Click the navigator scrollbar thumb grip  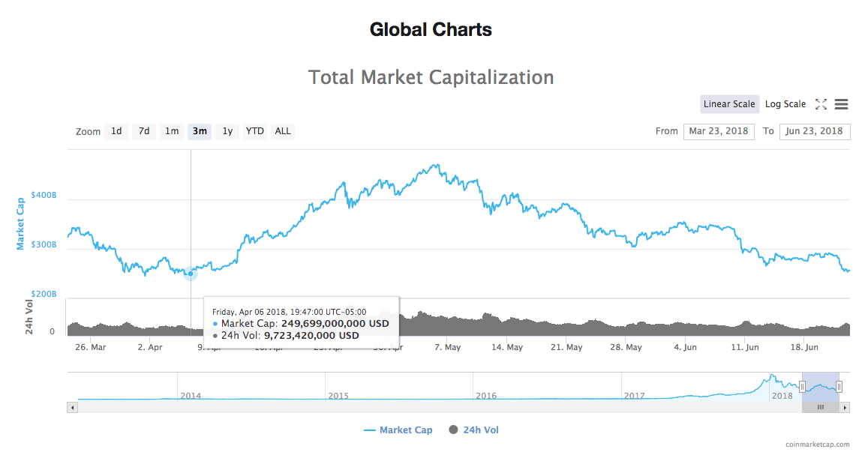point(820,407)
